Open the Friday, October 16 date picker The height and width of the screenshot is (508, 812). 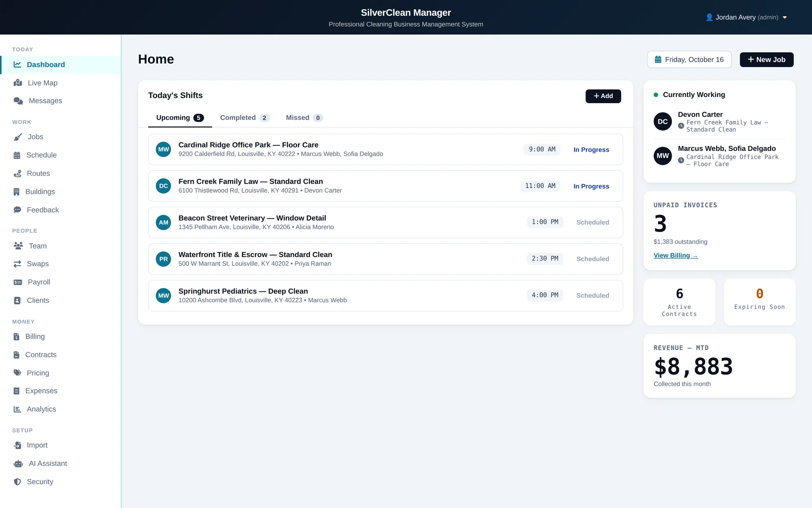689,60
